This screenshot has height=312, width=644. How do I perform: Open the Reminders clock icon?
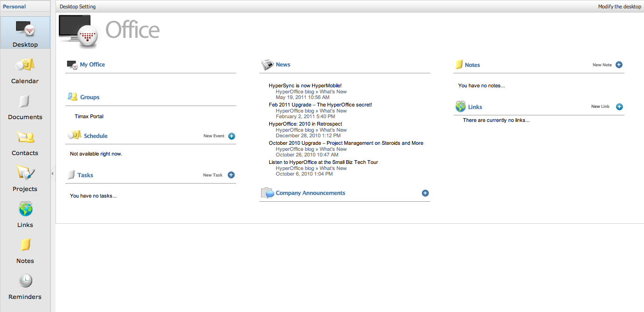25,281
